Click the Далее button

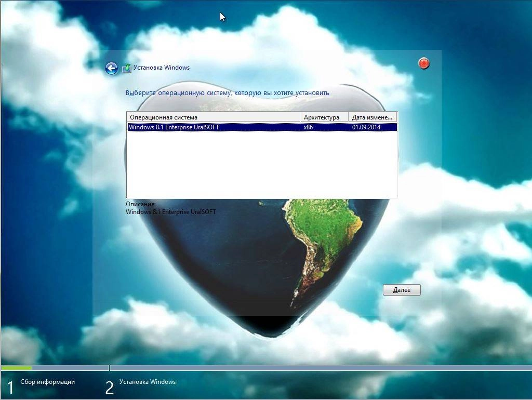[402, 290]
